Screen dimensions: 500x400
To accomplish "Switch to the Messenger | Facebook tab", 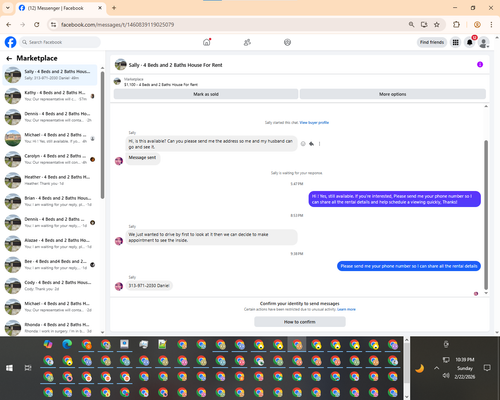I will point(60,8).
